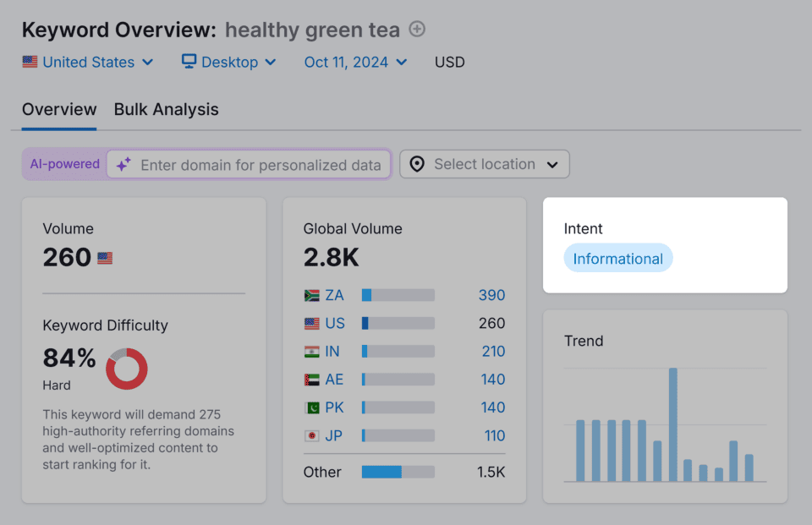
Task: Open the United States country dropdown
Action: click(88, 62)
